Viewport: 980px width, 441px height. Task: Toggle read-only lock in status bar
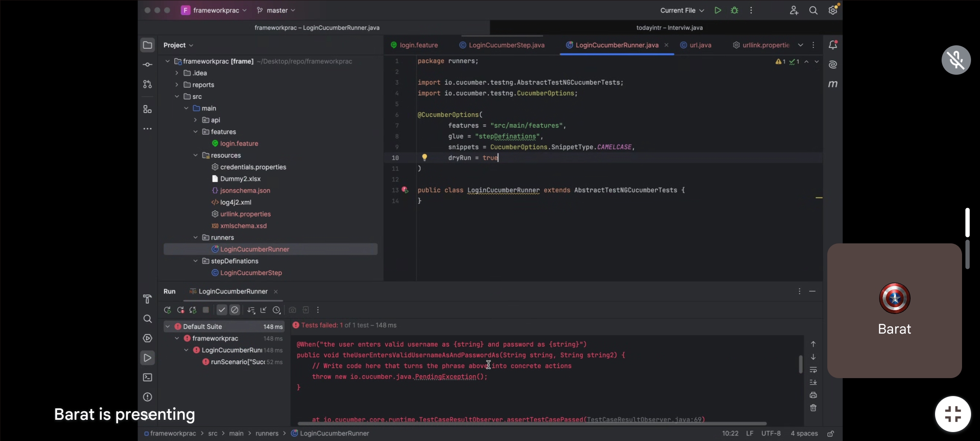tap(831, 433)
